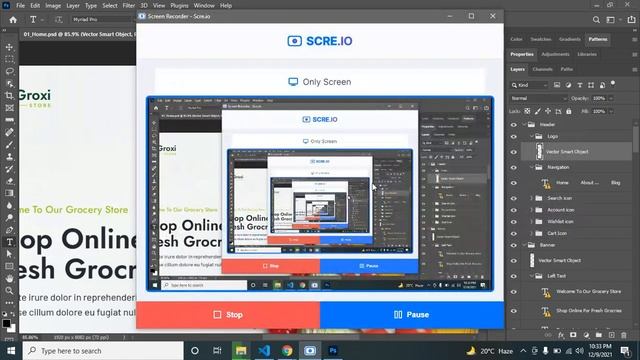The width and height of the screenshot is (640, 360).
Task: Filter layers by pixel layer icon
Action: (557, 85)
